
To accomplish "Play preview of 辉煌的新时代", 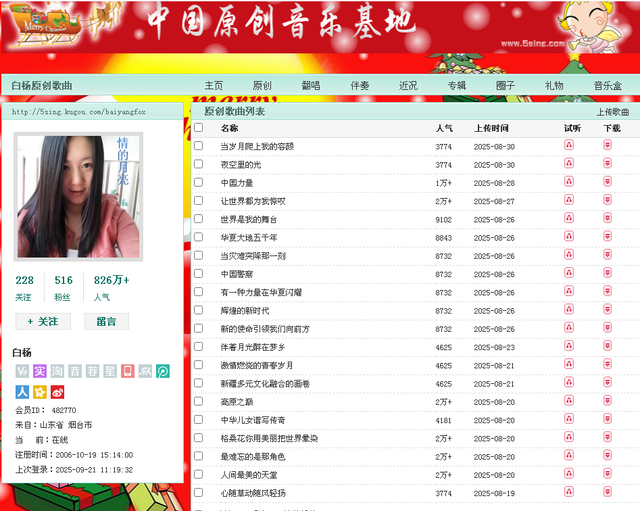I will 569,310.
